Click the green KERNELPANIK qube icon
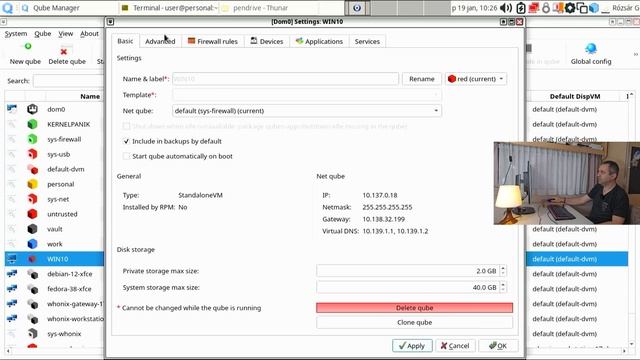Image resolution: width=640 pixels, height=360 pixels. click(x=32, y=124)
